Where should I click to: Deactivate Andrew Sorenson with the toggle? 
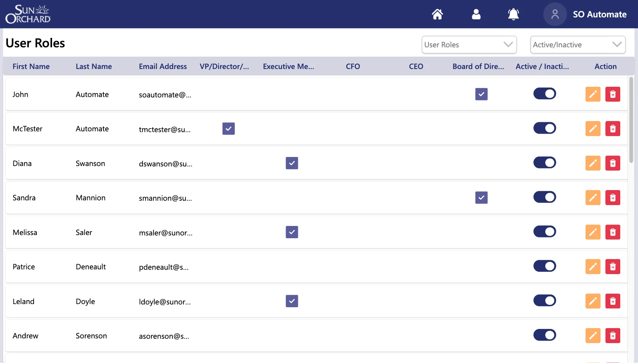(x=544, y=335)
